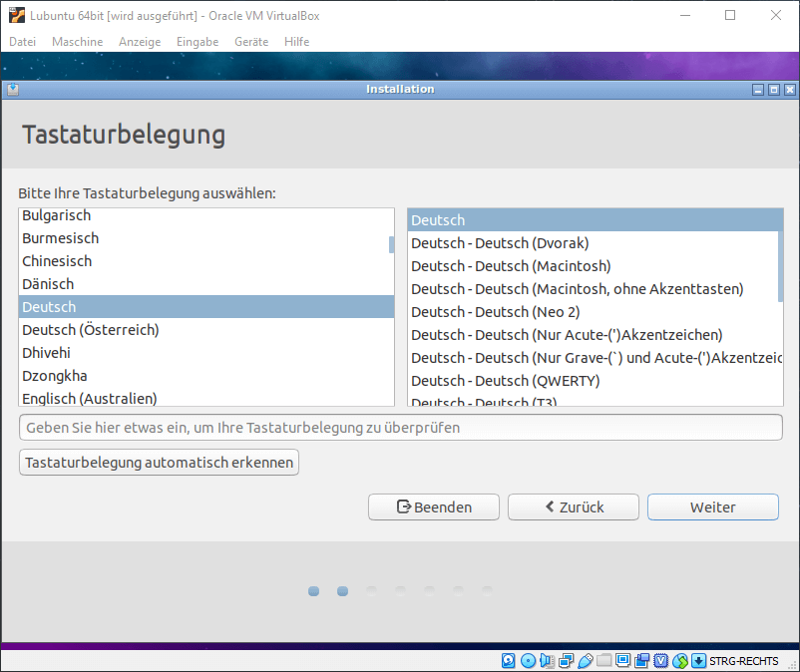Click the USB devices icon in status bar
The image size is (800, 672).
586,661
